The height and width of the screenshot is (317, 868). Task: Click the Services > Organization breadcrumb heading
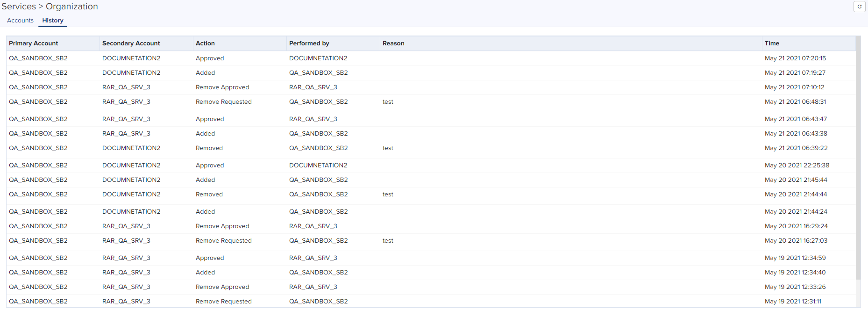click(x=50, y=7)
